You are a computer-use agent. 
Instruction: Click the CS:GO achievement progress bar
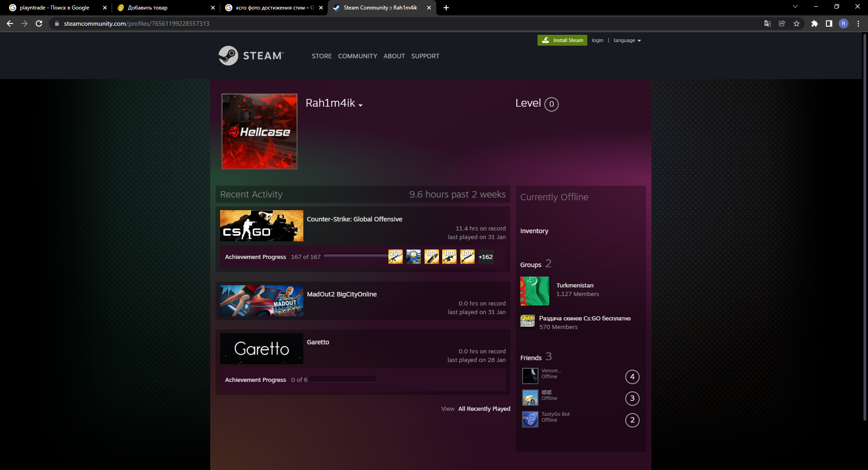(356, 257)
